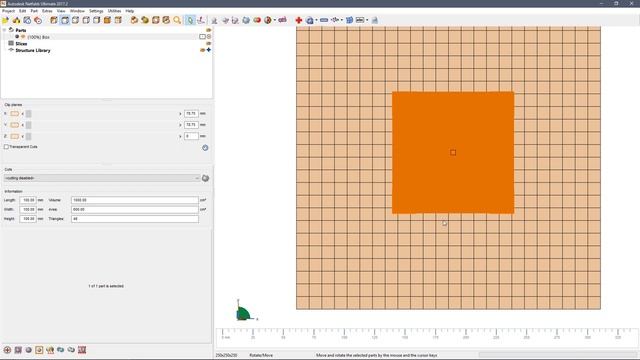Open the Cuts 'cutting disabled' dropdown
640x360 pixels.
tap(101, 178)
